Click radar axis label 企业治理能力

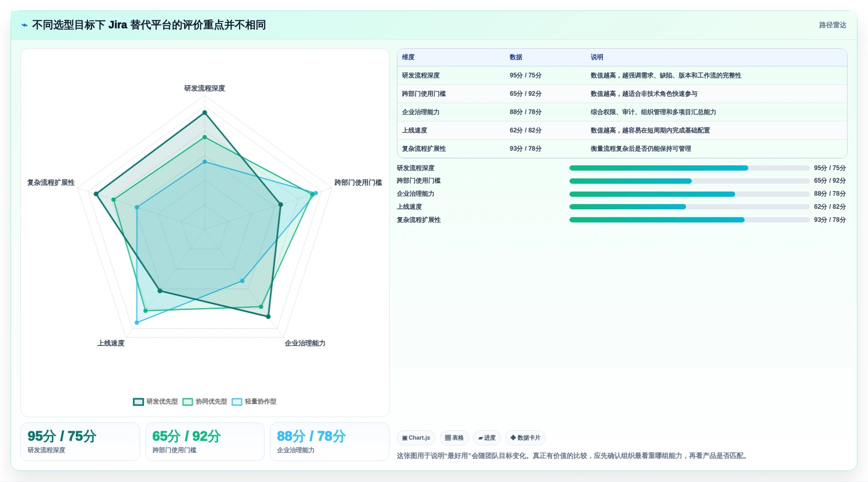pyautogui.click(x=305, y=343)
